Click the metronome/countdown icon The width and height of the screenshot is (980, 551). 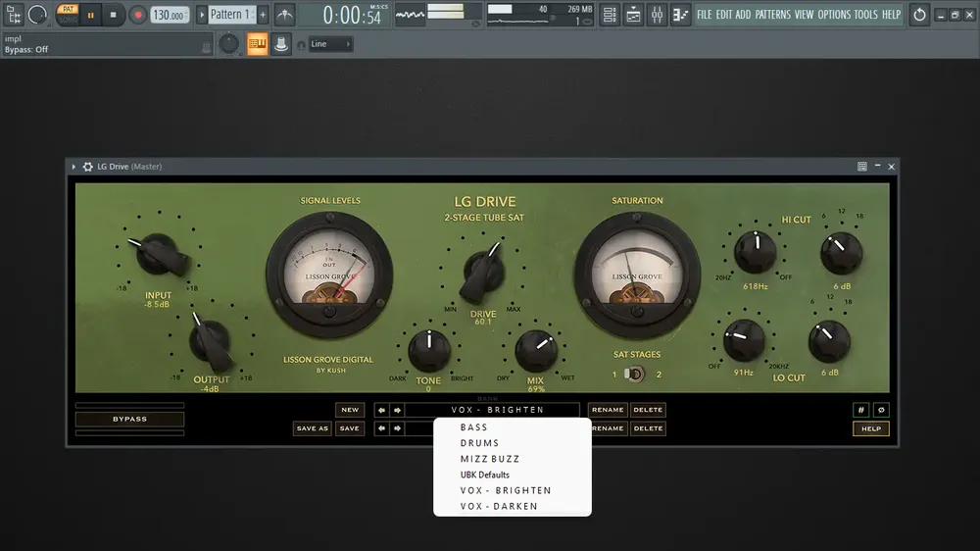[x=284, y=15]
